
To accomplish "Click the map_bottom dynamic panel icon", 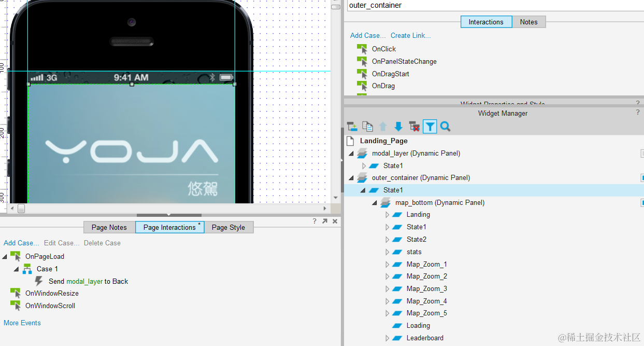I will point(385,203).
